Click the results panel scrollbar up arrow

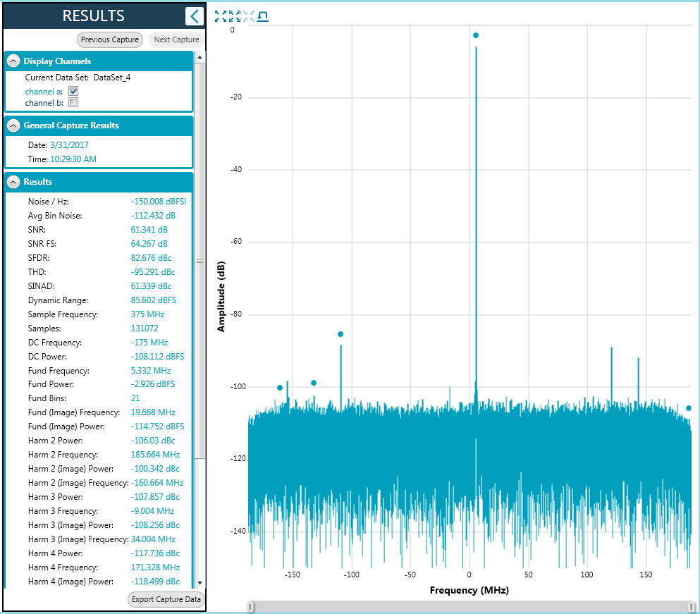click(200, 57)
